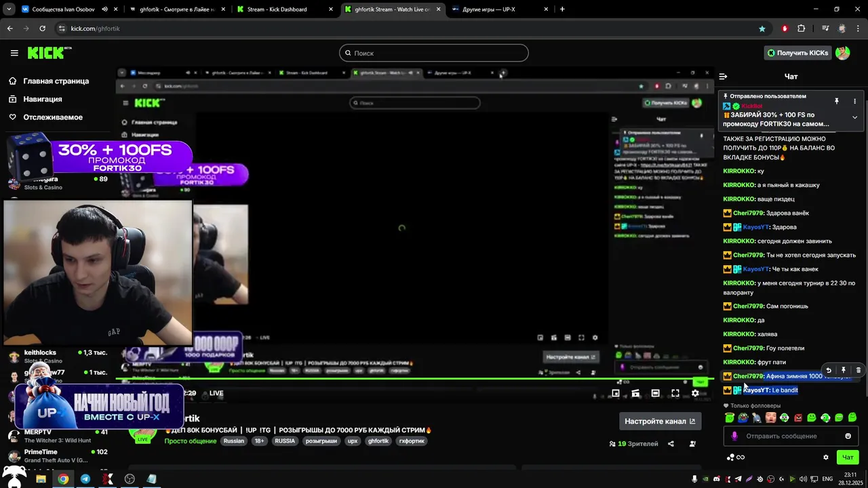Open the Kick hamburger sidebar menu
The image size is (868, 488).
[x=14, y=53]
